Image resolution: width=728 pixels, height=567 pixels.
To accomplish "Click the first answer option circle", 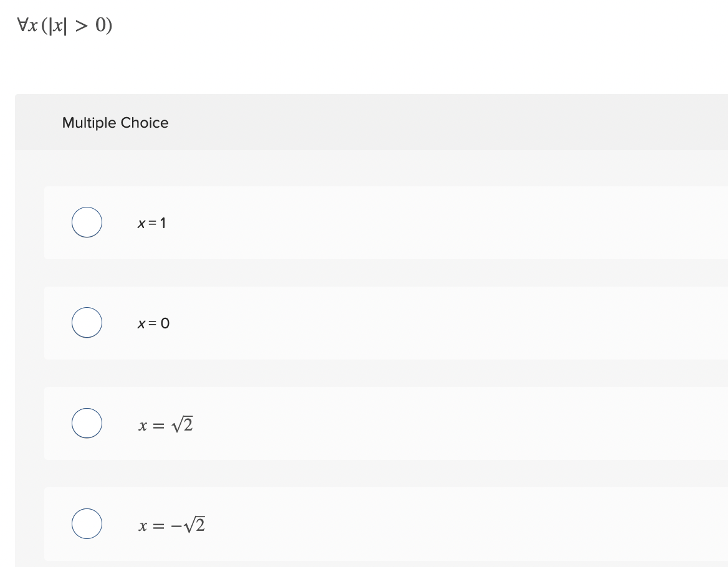I will pyautogui.click(x=87, y=222).
